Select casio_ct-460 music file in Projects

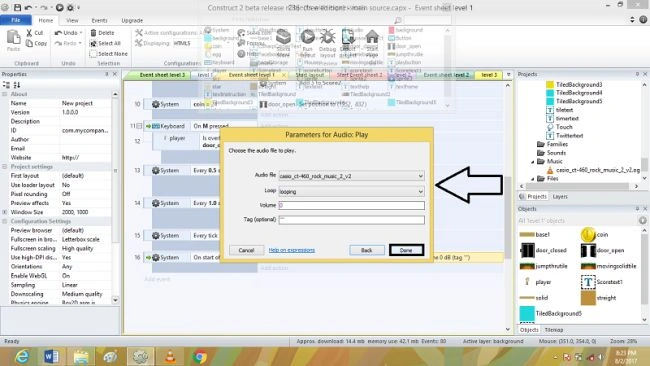594,170
